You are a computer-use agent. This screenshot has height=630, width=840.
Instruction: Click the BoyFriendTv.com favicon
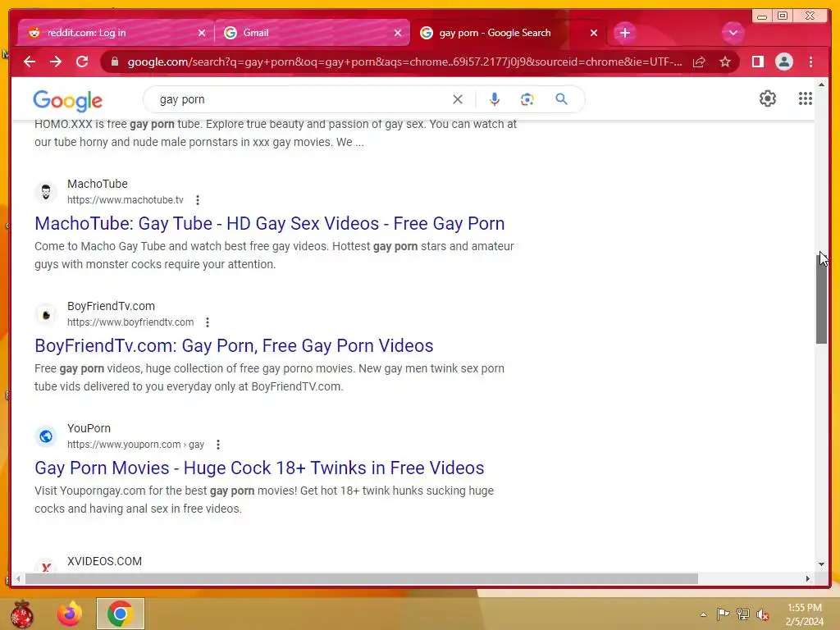(46, 314)
